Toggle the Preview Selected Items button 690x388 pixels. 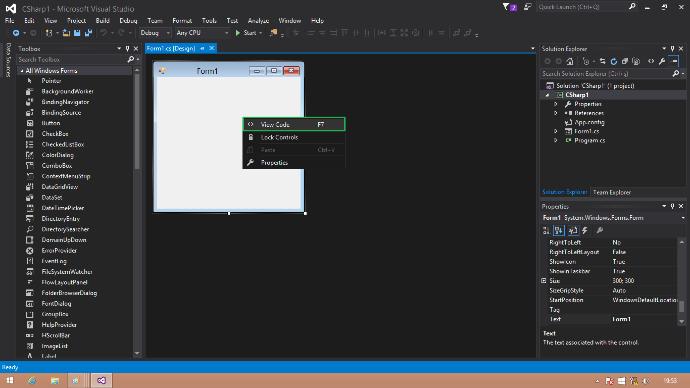click(x=674, y=62)
